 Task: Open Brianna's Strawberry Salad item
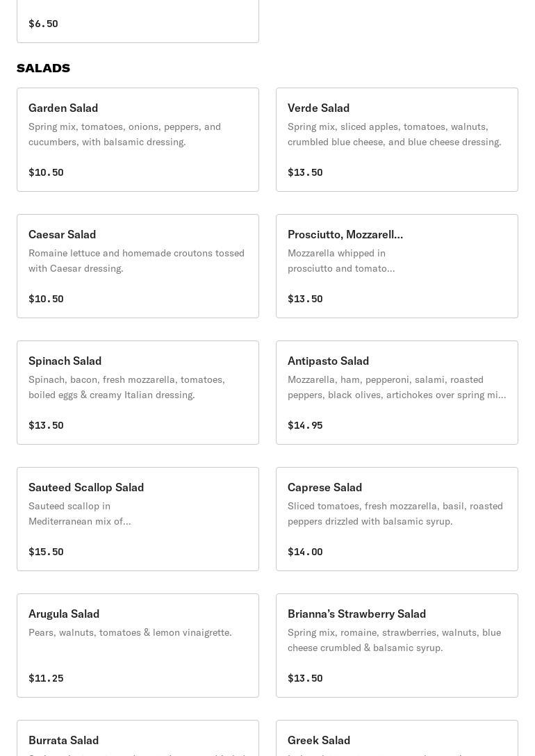(397, 646)
